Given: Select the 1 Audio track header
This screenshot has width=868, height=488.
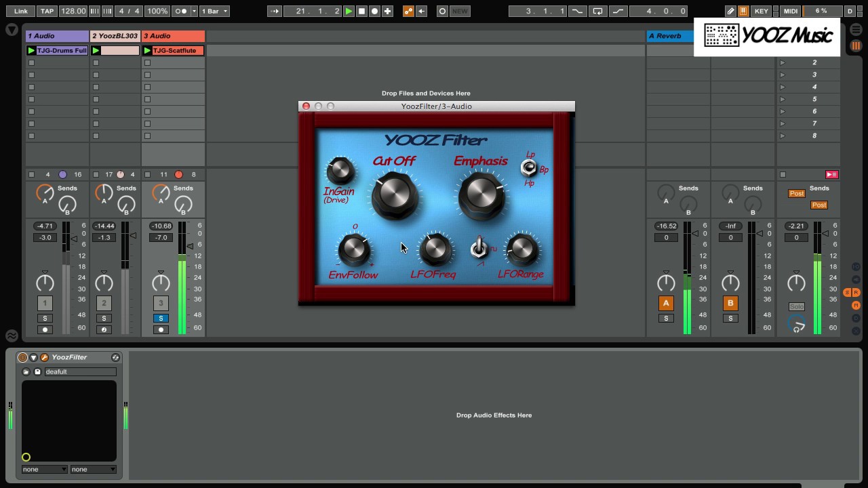Looking at the screenshot, I should (x=58, y=36).
